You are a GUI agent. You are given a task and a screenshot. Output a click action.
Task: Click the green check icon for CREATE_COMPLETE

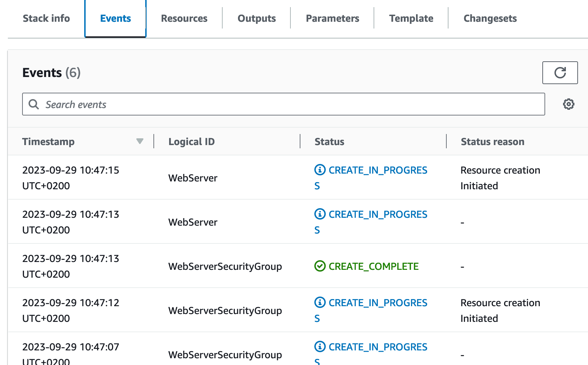coord(319,266)
